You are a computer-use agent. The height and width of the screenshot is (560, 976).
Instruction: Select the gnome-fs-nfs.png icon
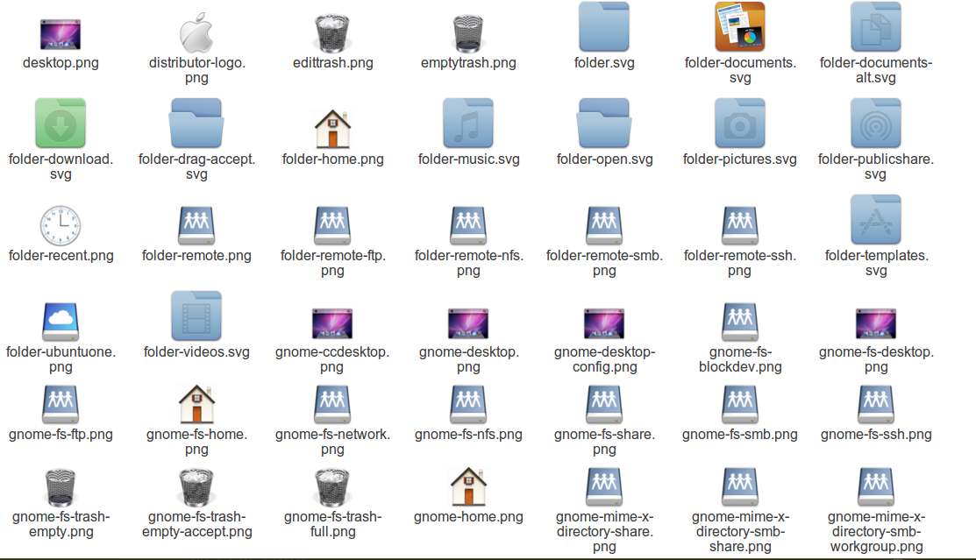(x=468, y=405)
